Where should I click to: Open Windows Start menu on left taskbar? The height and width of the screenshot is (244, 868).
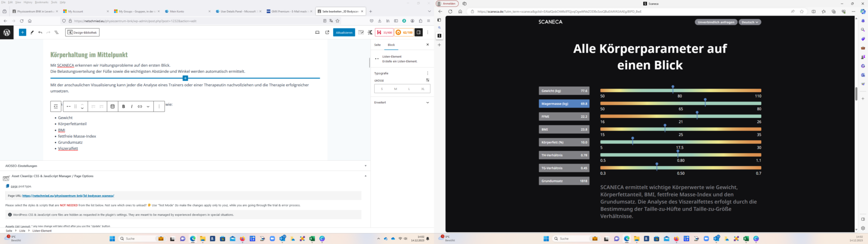click(x=112, y=239)
